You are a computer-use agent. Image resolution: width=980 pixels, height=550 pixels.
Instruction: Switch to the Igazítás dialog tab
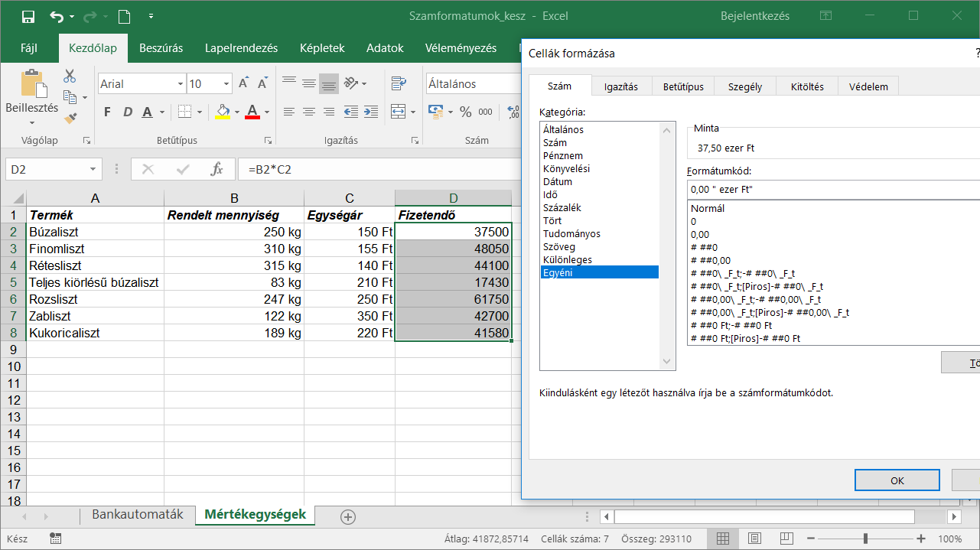(620, 86)
